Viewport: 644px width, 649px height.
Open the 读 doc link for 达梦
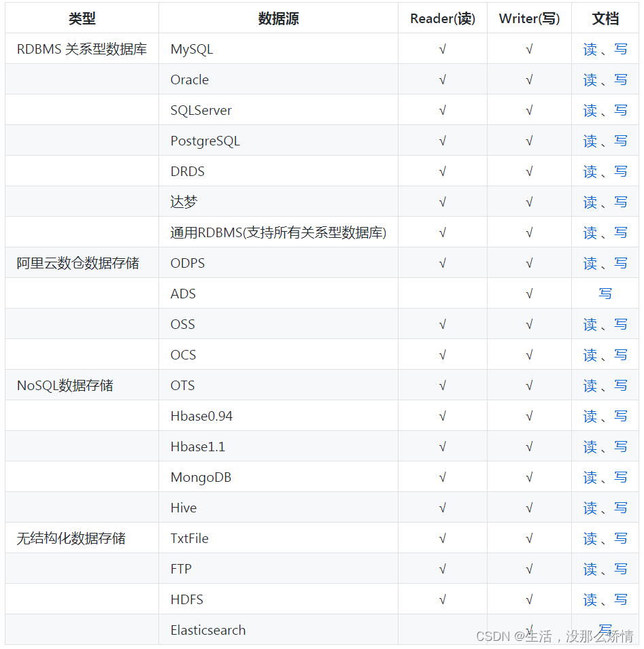coord(590,202)
